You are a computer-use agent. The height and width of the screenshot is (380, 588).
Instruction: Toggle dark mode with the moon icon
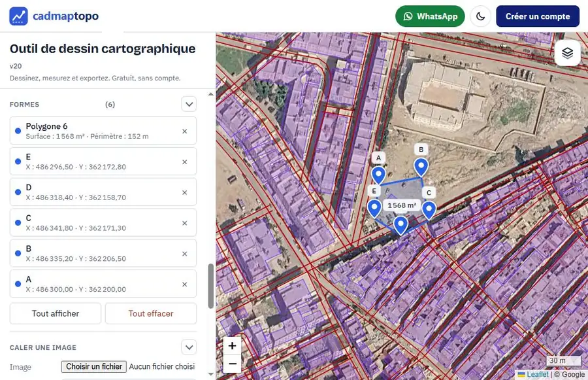(480, 16)
